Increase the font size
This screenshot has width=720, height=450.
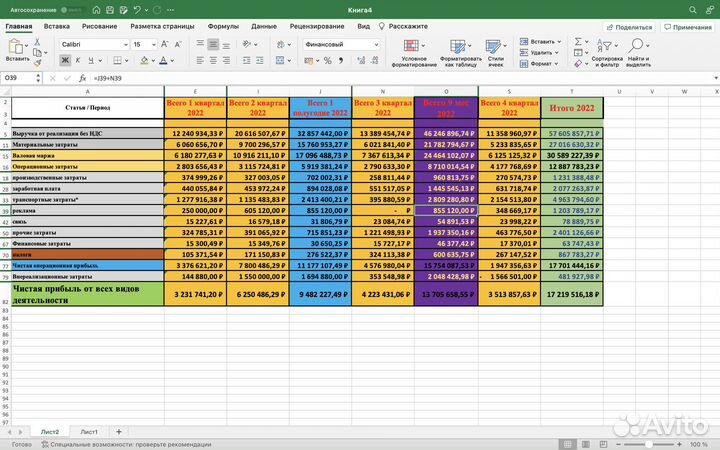tap(164, 44)
